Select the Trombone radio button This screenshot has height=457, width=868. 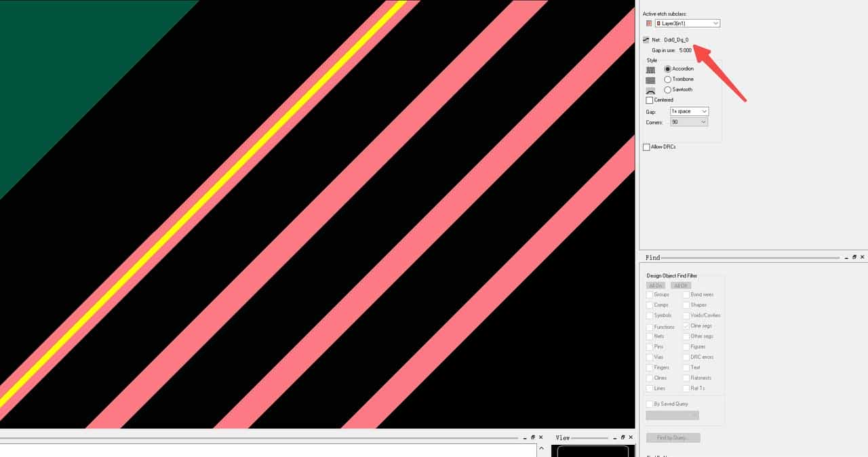click(667, 79)
